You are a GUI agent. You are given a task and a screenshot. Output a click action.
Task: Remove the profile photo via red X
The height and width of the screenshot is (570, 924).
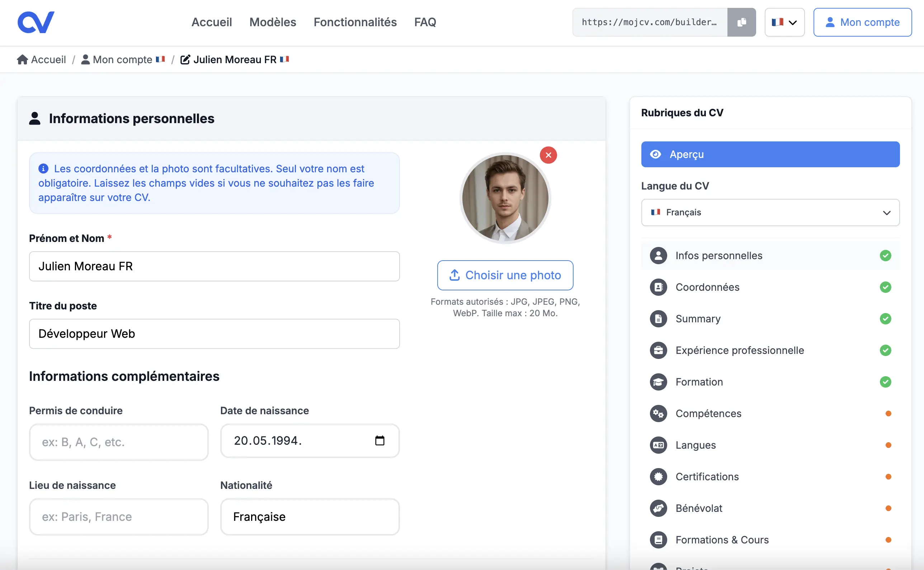pyautogui.click(x=548, y=155)
